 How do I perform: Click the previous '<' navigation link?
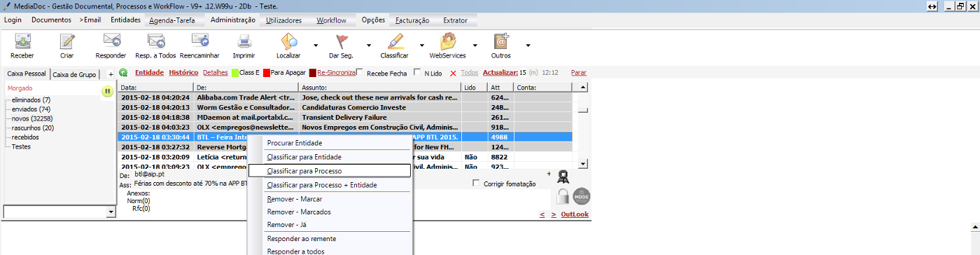click(x=542, y=214)
